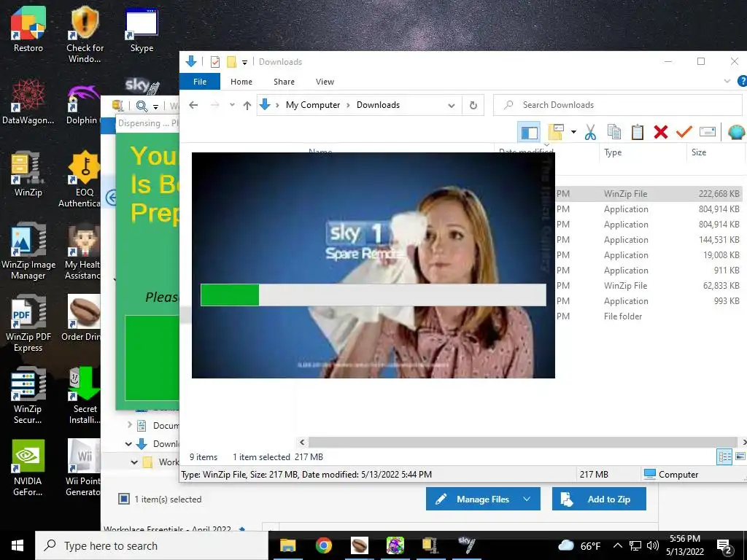Screen dimensions: 747x560
Task: Switch to Details view icon in status bar
Action: tap(724, 457)
